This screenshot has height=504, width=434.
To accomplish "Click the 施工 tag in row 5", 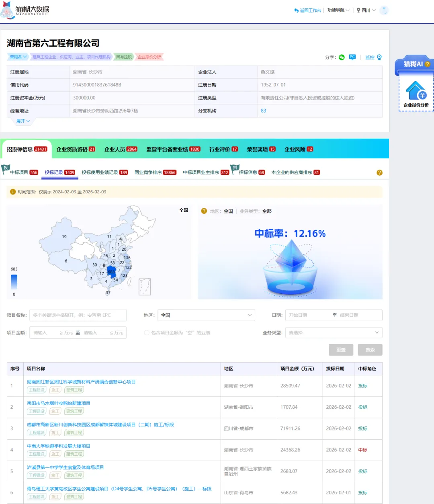I will pos(55,475).
